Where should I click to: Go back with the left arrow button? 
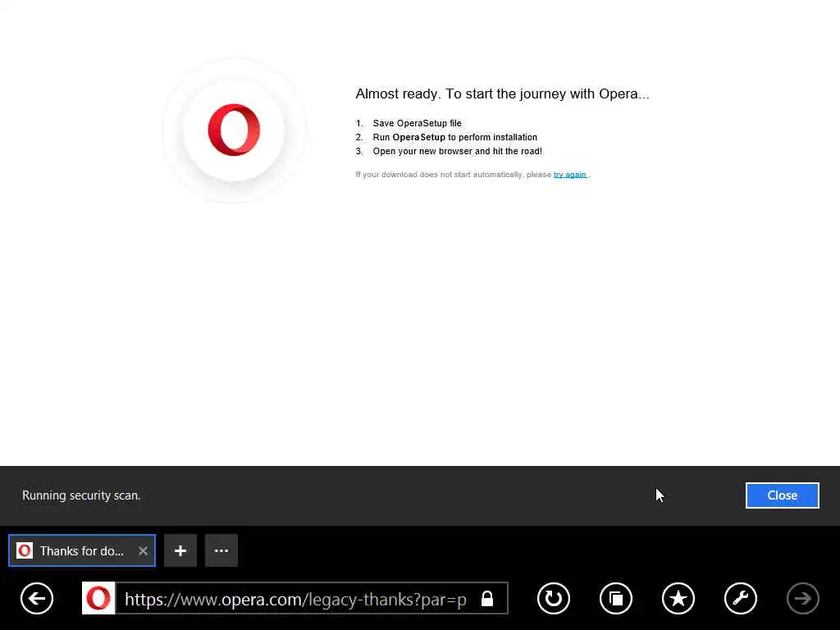click(x=37, y=598)
